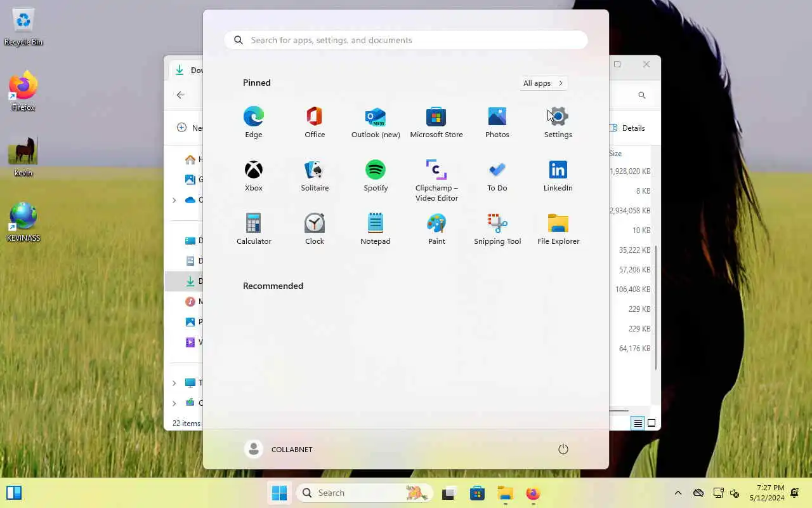Expand the OneDrive tree node in Explorer
The image size is (812, 508).
pos(174,200)
